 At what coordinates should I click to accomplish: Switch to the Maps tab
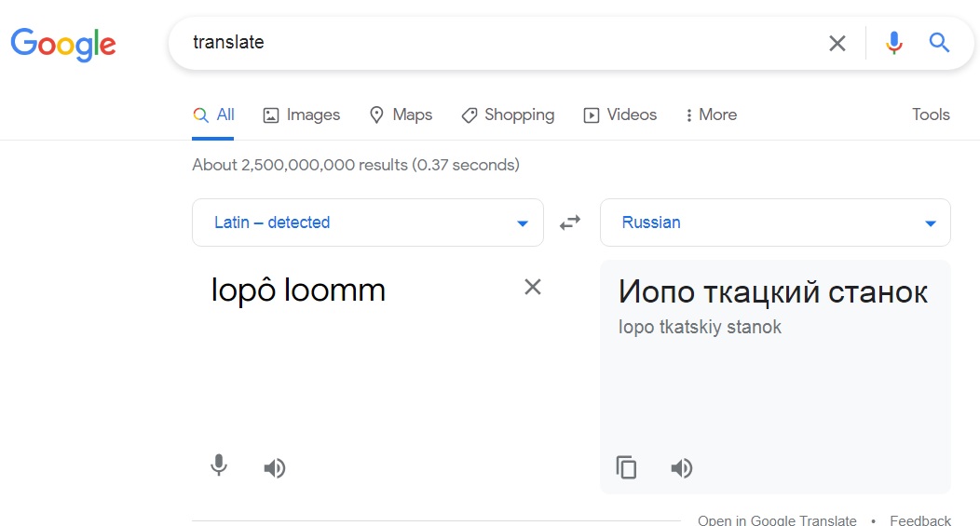(402, 115)
